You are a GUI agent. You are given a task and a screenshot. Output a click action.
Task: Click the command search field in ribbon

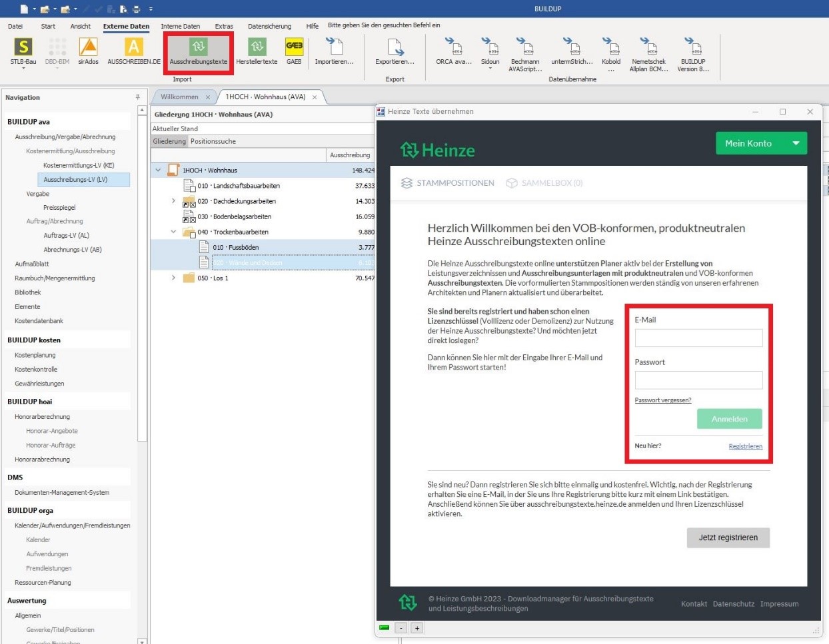[384, 25]
